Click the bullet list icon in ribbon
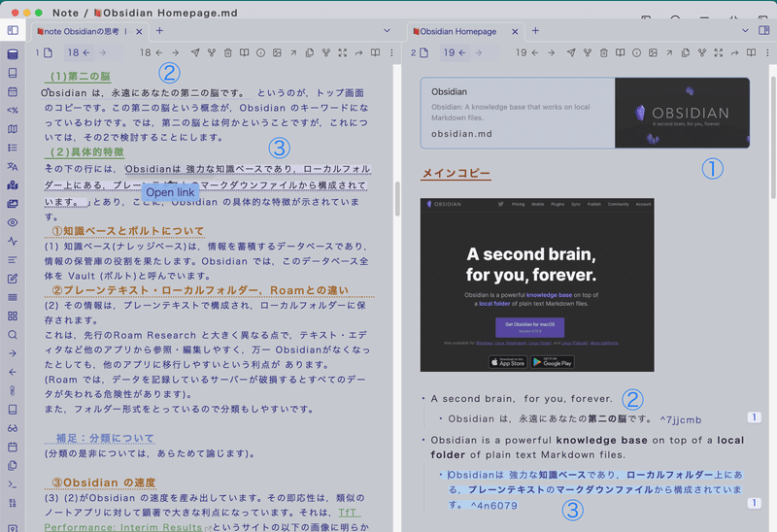The width and height of the screenshot is (777, 532). pos(13,148)
